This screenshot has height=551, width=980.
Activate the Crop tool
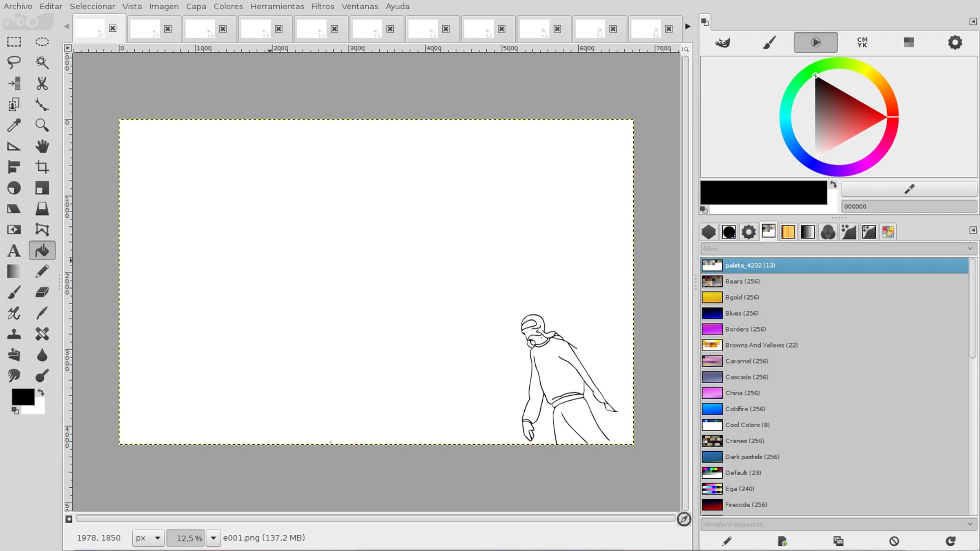(x=42, y=167)
